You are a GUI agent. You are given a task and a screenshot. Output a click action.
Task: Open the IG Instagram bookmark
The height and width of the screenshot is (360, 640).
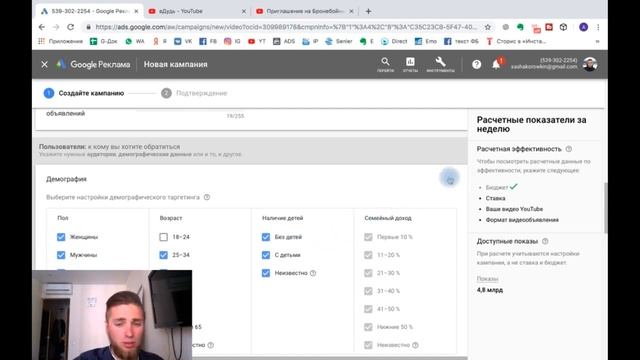click(232, 41)
